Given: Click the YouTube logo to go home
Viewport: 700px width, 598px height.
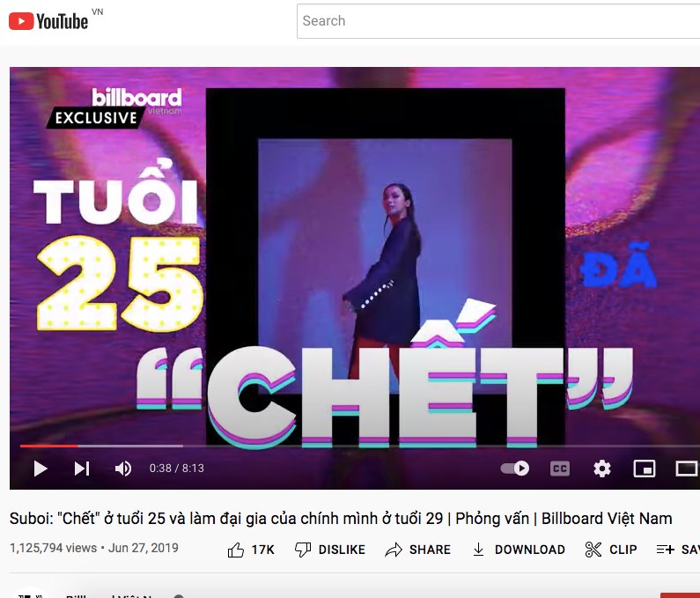Looking at the screenshot, I should point(48,21).
